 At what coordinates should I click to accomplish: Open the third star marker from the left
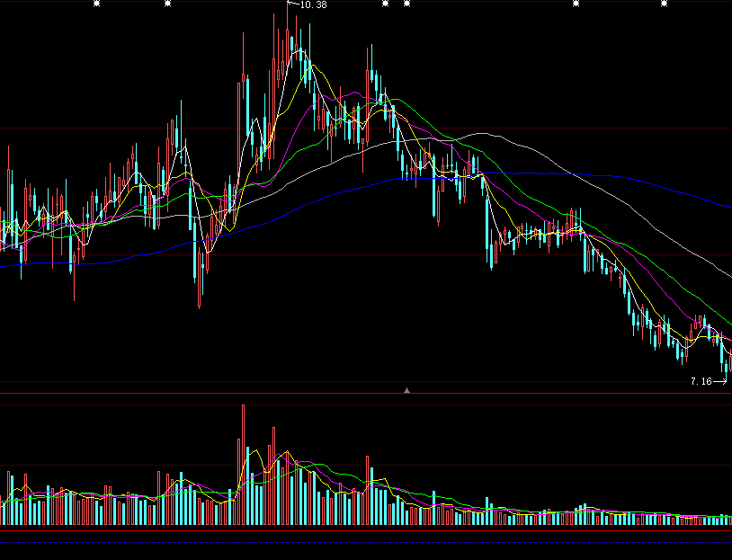(385, 4)
